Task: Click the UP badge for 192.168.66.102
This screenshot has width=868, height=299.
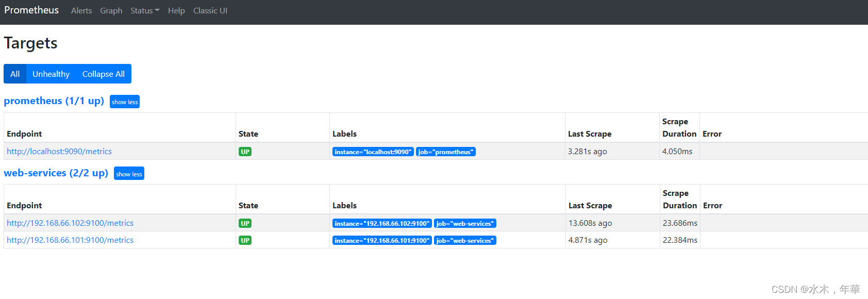Action: pyautogui.click(x=245, y=223)
